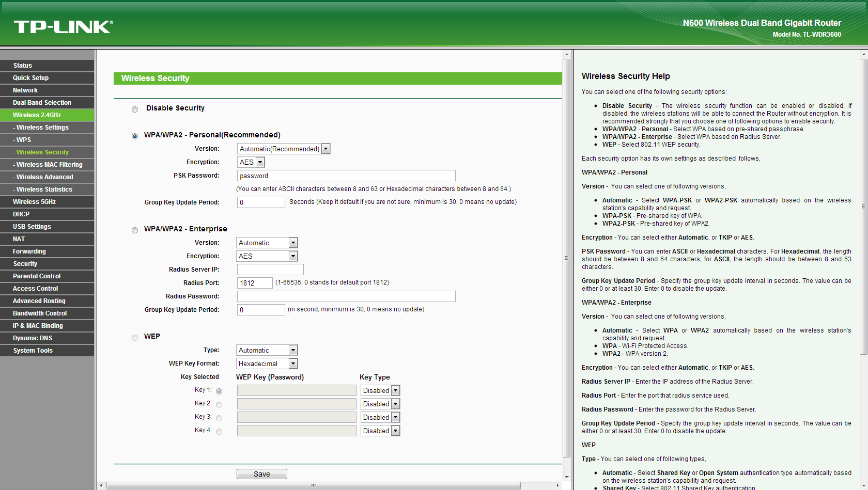Open Parental Control menu

[47, 276]
